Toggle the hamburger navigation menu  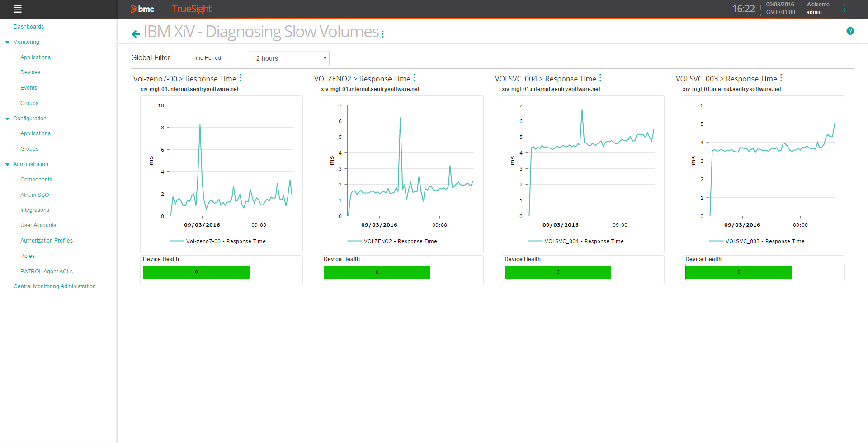(x=18, y=9)
